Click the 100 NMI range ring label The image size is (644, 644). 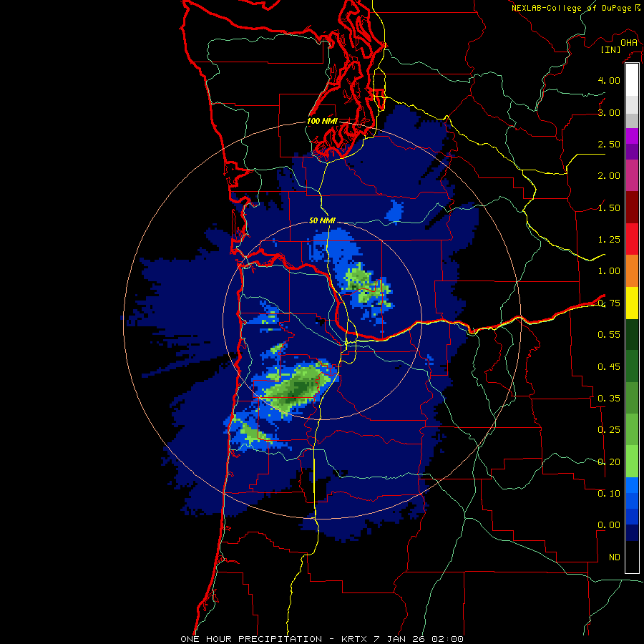(323, 121)
